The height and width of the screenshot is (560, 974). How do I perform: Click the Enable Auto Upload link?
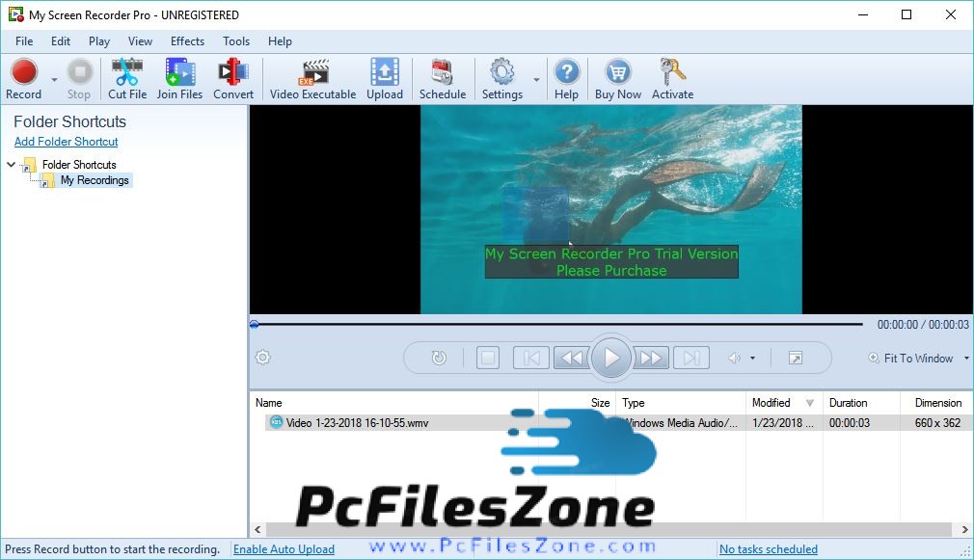pos(284,549)
